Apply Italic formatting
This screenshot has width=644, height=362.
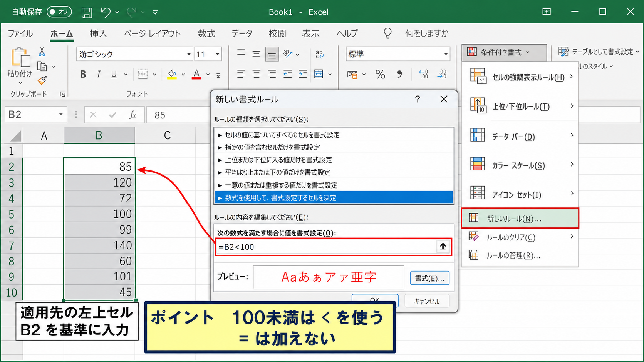point(99,74)
